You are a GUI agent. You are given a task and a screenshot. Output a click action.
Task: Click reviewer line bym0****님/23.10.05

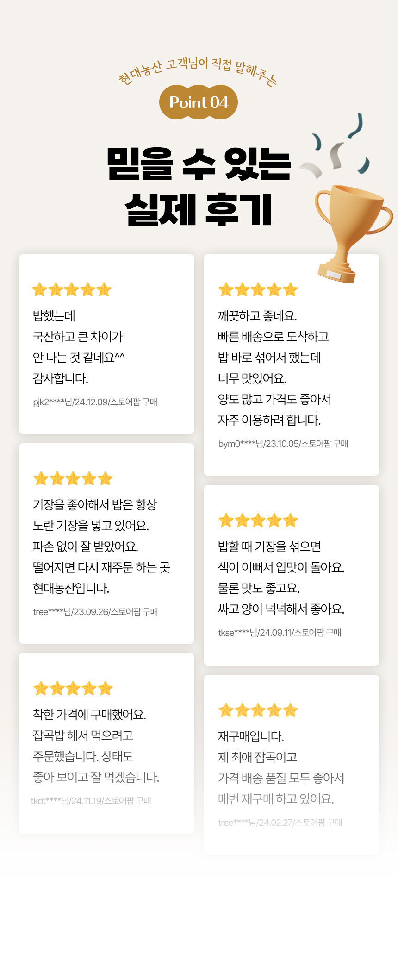pos(283,444)
